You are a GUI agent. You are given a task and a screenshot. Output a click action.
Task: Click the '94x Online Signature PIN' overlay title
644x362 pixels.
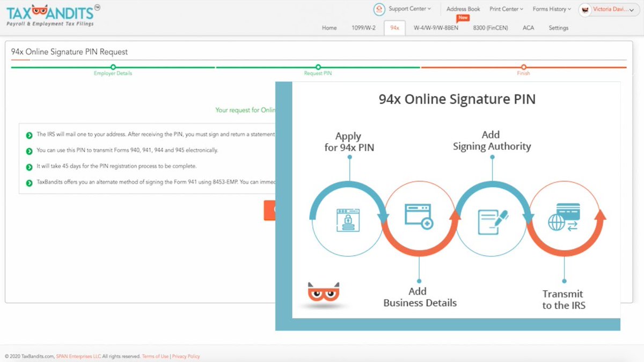tap(457, 99)
